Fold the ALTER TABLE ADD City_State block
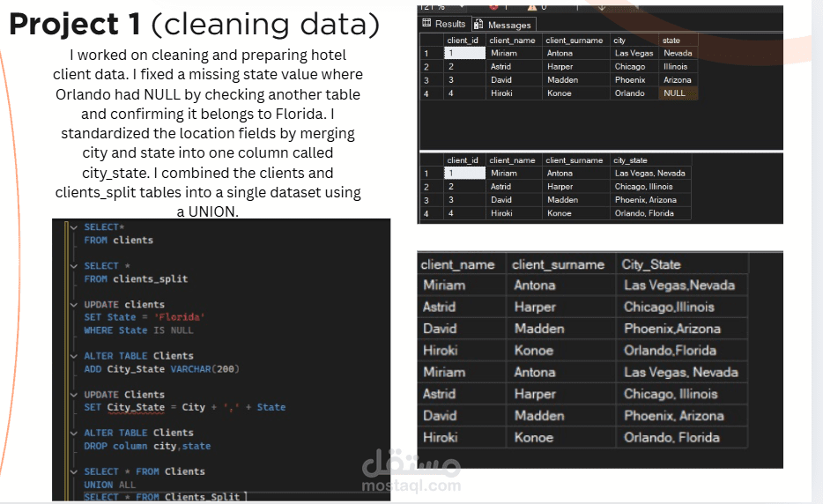 click(74, 356)
